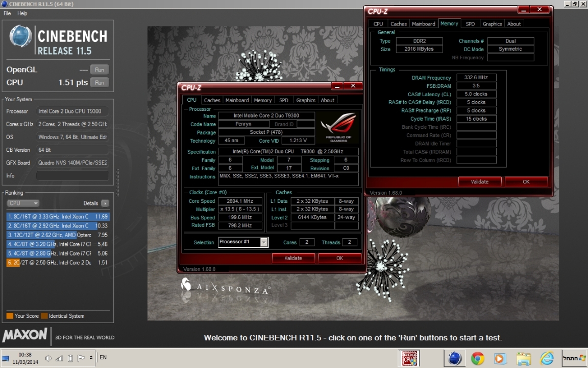Open About tab in the Memory CPU-Z window
This screenshot has width=588, height=368.
(514, 24)
